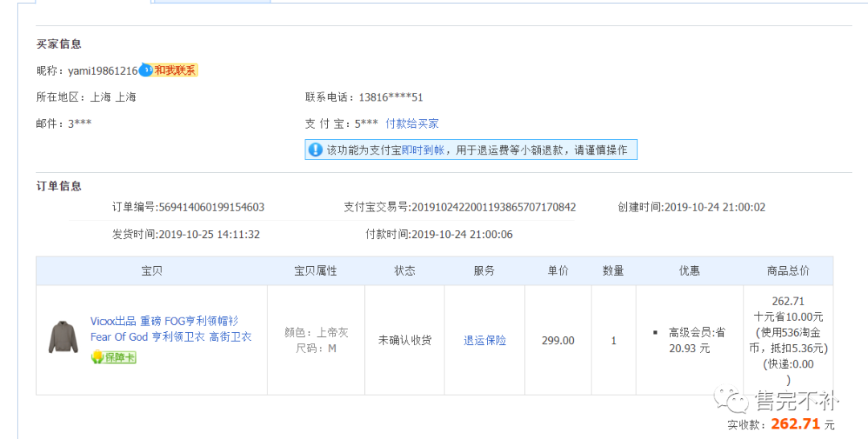Select the nickname yami19861216 text

[x=102, y=71]
